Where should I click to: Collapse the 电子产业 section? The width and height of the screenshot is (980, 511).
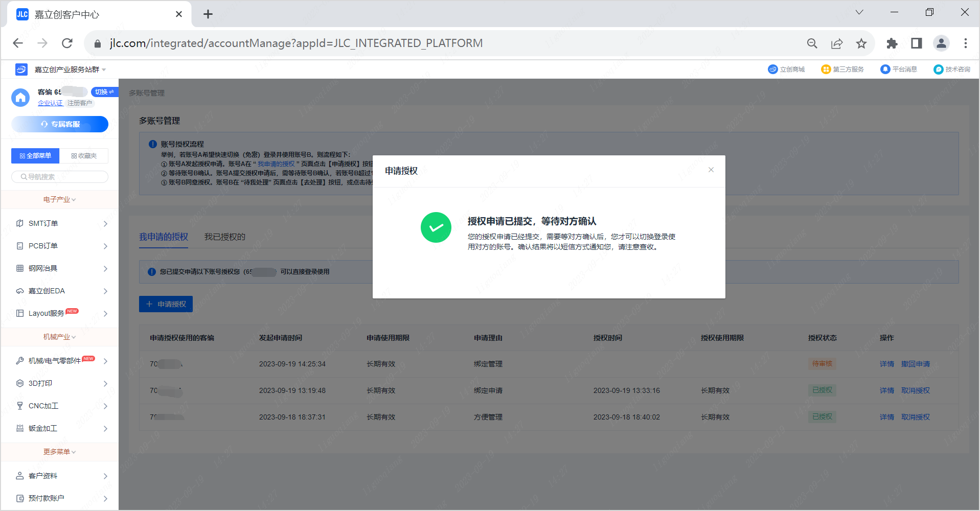point(59,200)
